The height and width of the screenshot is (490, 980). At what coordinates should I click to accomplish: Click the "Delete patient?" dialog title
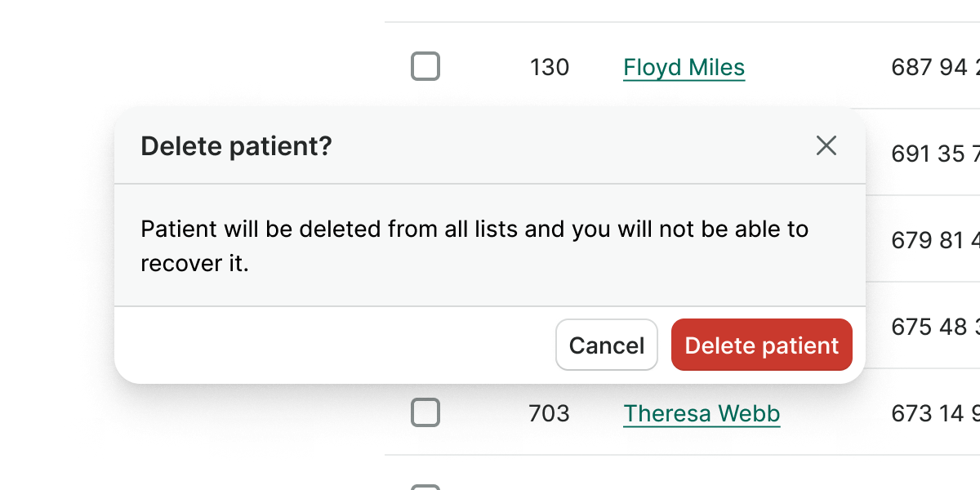[x=236, y=147]
